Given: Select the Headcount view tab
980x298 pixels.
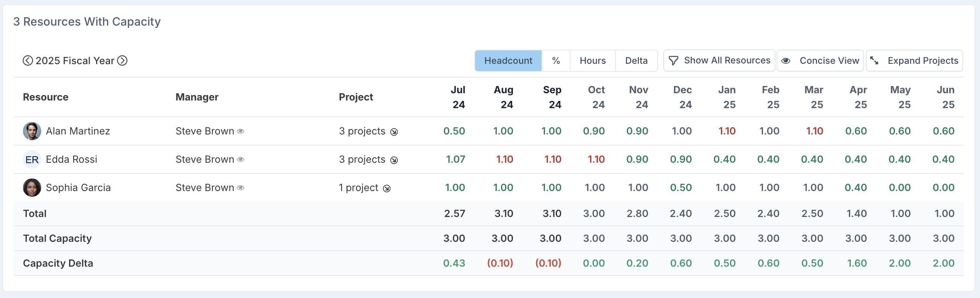Looking at the screenshot, I should [x=508, y=61].
